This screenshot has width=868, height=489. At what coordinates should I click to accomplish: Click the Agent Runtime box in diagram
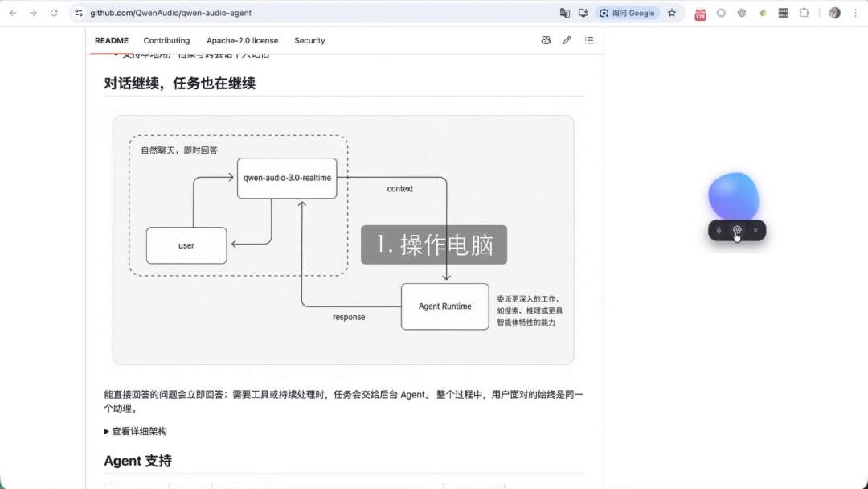click(445, 306)
